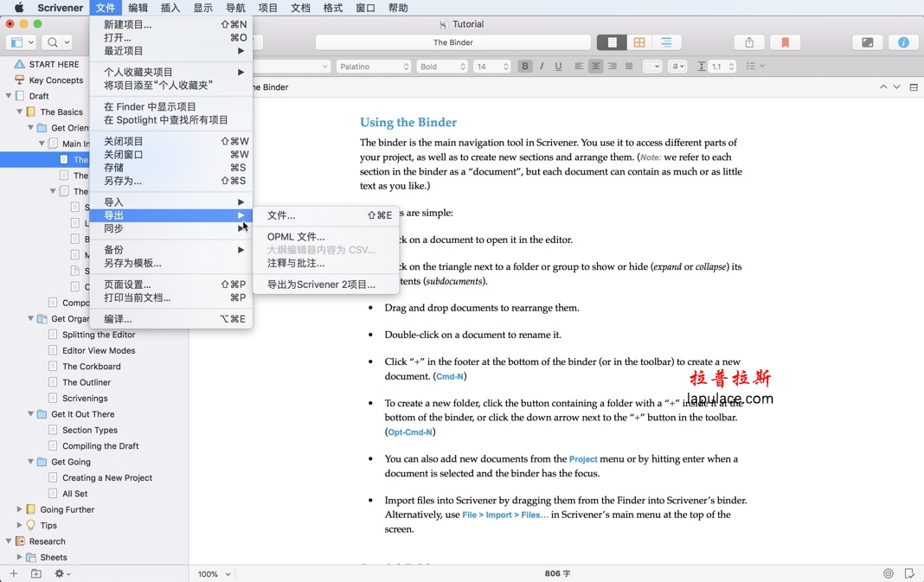Open the 格式 menu
This screenshot has height=582, width=924.
click(x=333, y=8)
